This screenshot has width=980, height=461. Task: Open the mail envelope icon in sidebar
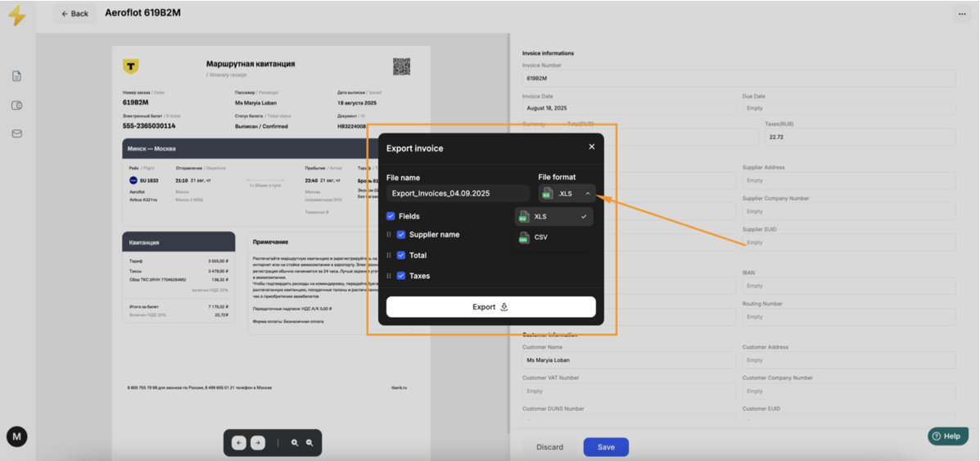[17, 133]
